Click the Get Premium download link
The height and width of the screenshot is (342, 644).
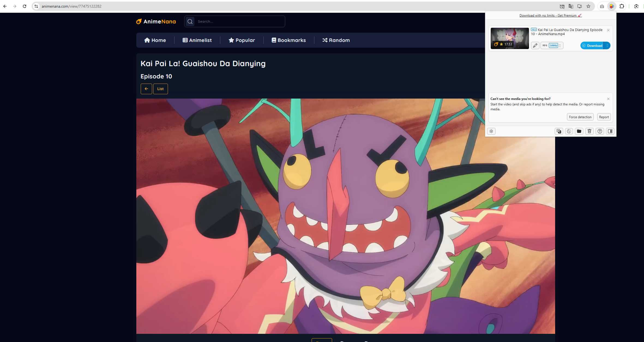click(550, 16)
